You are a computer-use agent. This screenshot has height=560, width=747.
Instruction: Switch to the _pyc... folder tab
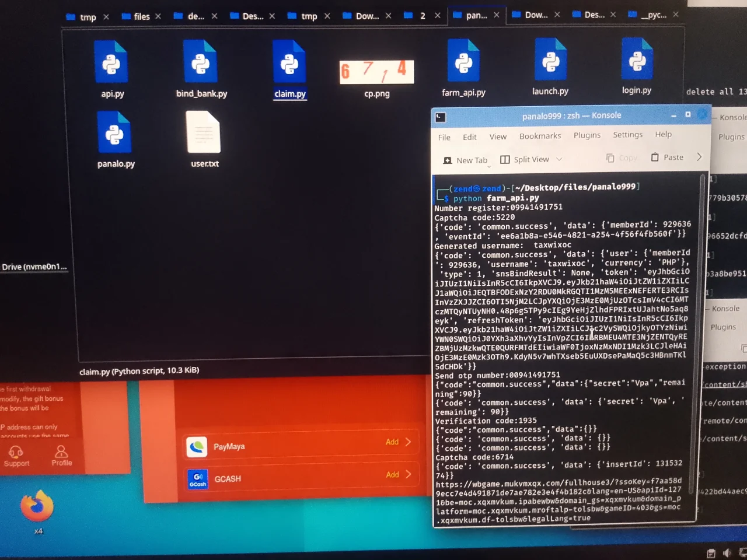[x=647, y=15]
